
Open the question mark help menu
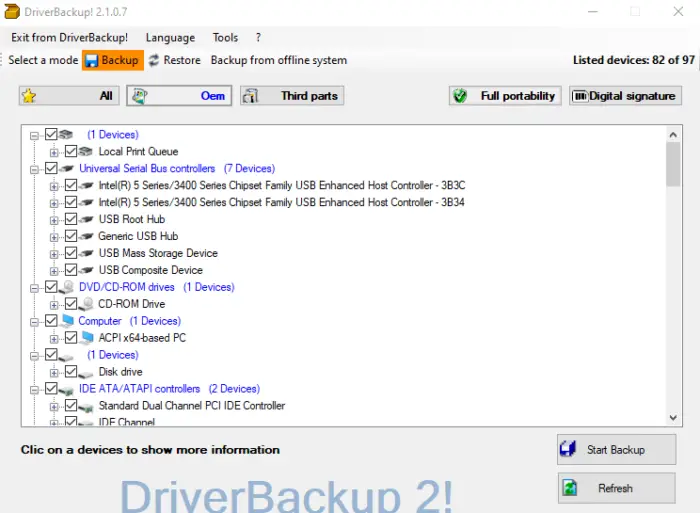[x=258, y=38]
